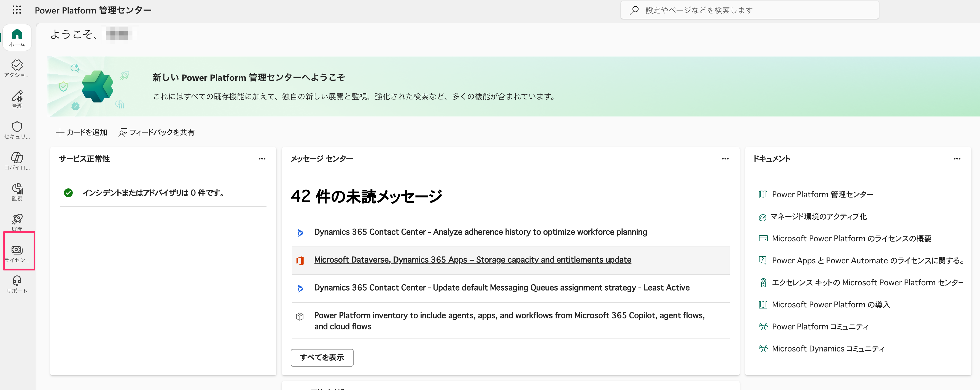Viewport: 980px width, 390px height.
Task: Go to ホーム in sidebar
Action: (17, 38)
